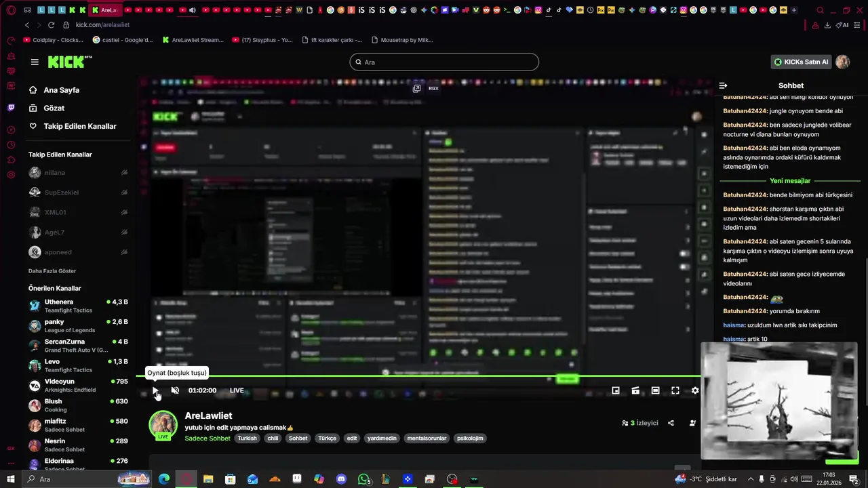Open the user profile avatar menu
This screenshot has width=868, height=488.
[x=843, y=62]
